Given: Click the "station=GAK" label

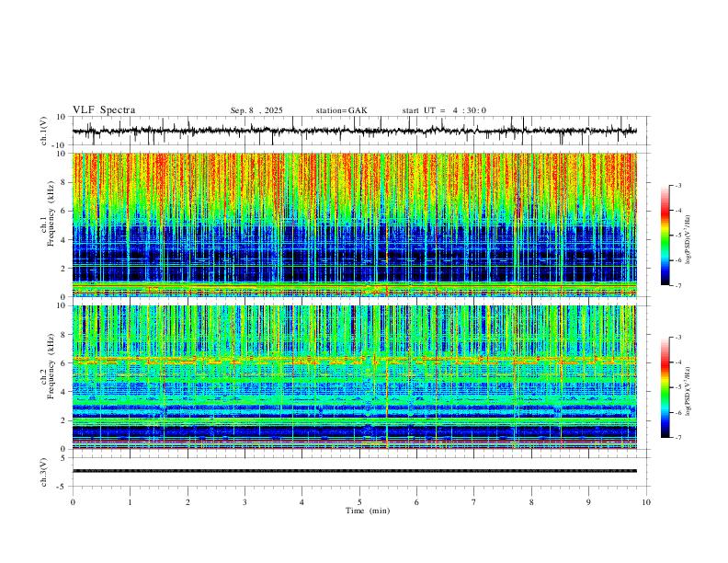Looking at the screenshot, I should click(x=341, y=110).
